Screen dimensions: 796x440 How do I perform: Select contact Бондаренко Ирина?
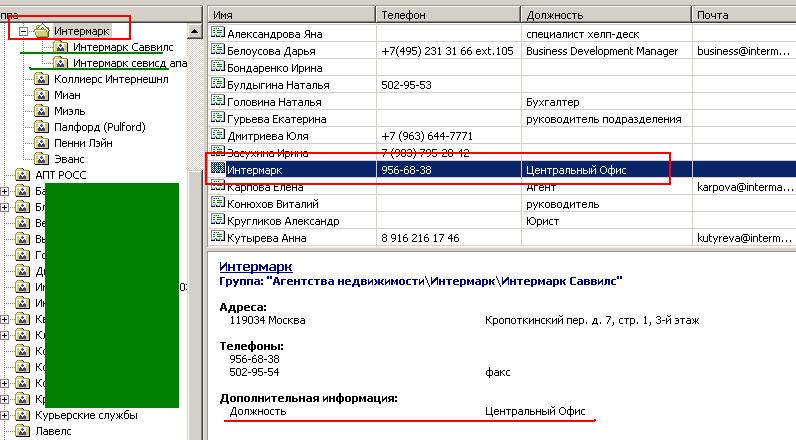(x=275, y=68)
